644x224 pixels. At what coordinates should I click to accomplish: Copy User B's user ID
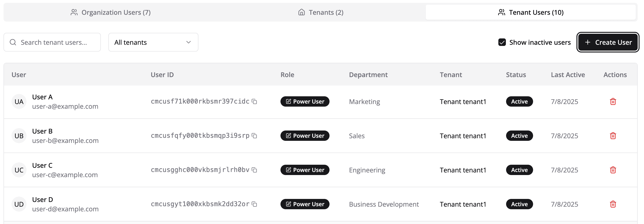click(x=254, y=136)
